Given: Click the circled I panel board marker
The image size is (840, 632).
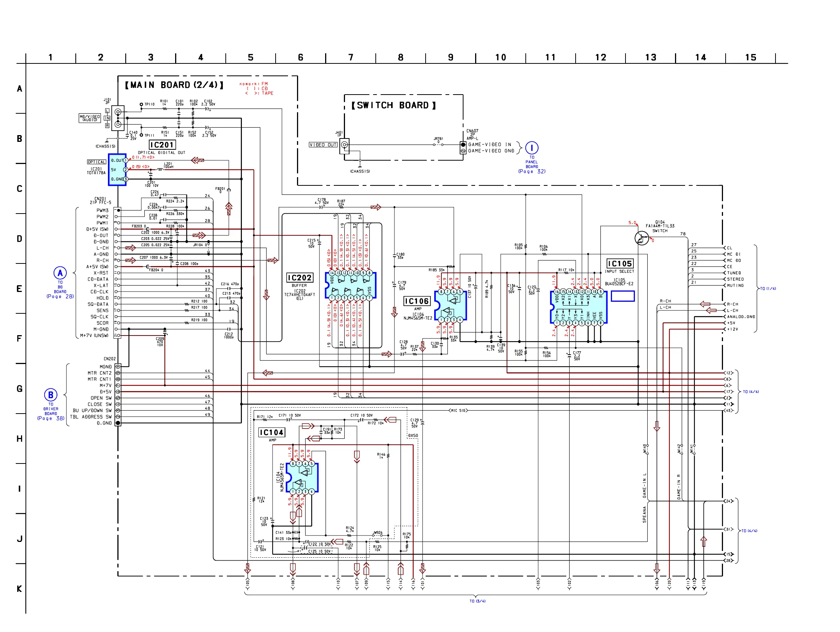Looking at the screenshot, I should [x=532, y=148].
